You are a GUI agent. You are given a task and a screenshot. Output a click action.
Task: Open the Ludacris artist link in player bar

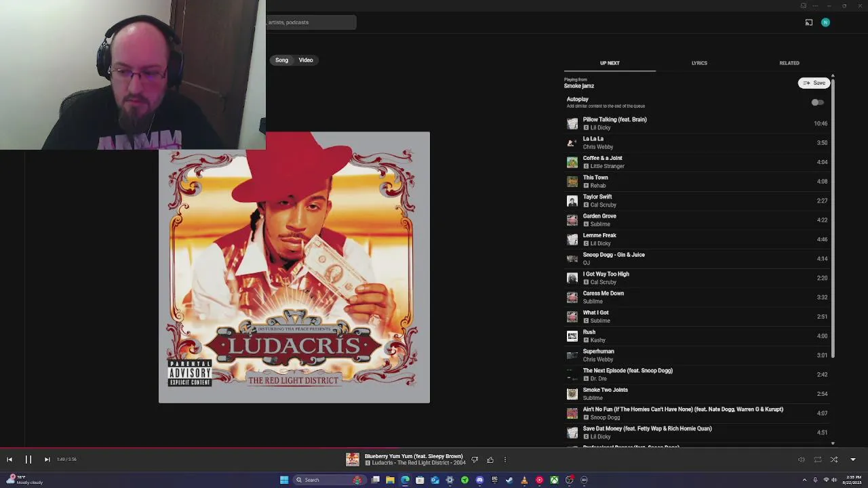383,463
